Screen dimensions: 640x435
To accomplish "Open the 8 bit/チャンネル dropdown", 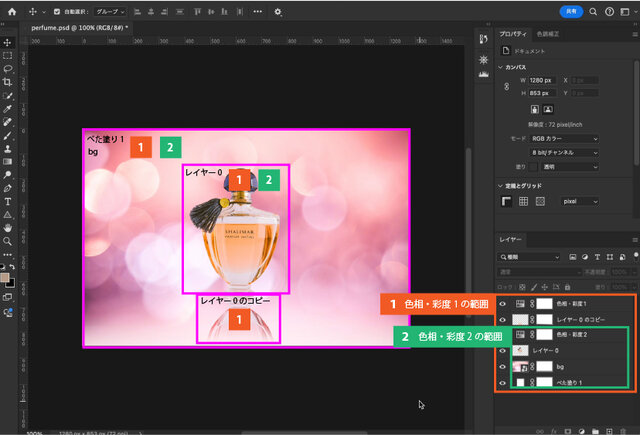I will pyautogui.click(x=564, y=152).
